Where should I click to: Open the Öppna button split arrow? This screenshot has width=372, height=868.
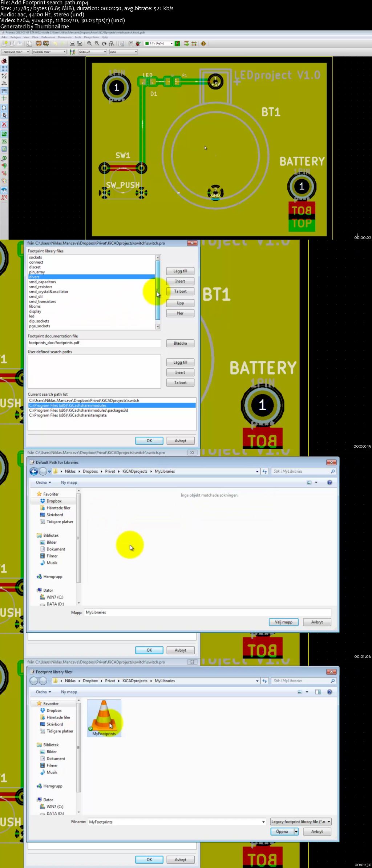(296, 832)
